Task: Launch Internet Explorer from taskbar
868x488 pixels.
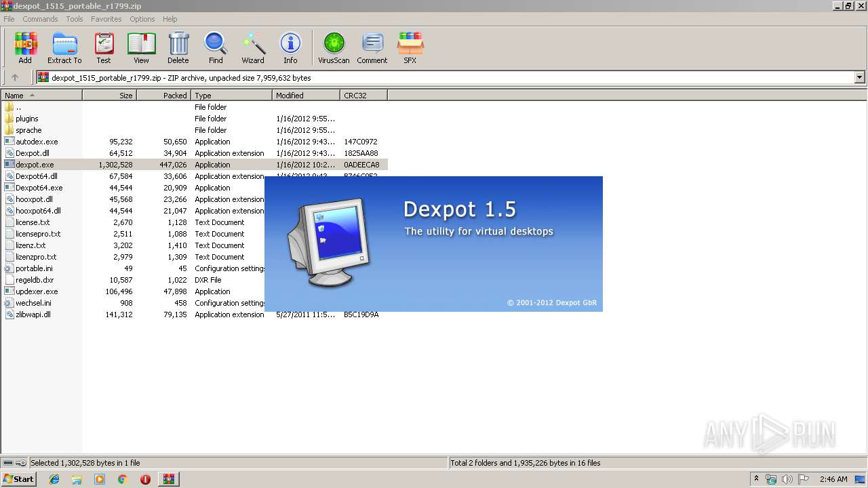Action: (54, 479)
